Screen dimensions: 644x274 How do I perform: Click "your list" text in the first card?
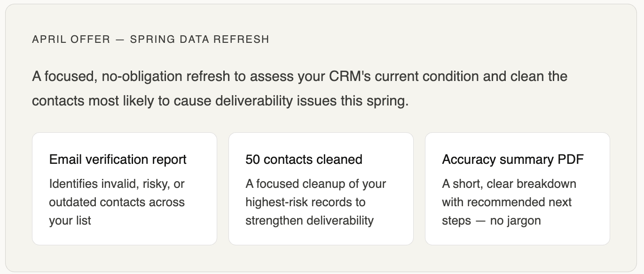click(70, 220)
